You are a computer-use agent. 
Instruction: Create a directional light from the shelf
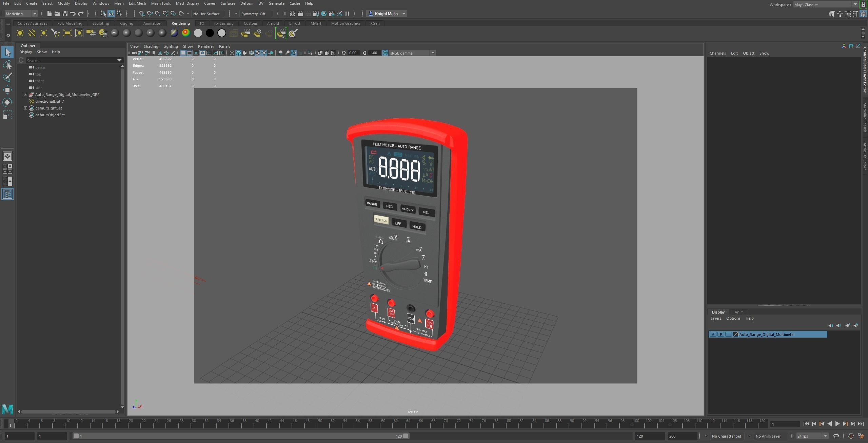click(x=32, y=33)
